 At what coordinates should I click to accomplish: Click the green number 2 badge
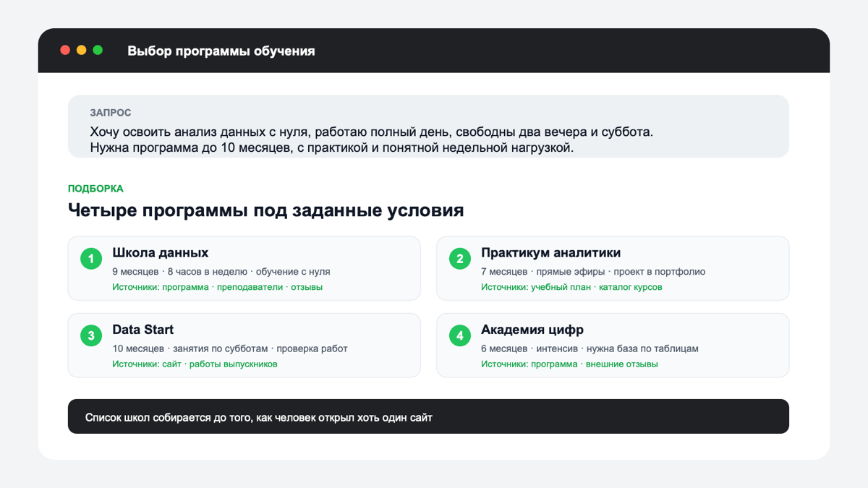[460, 259]
